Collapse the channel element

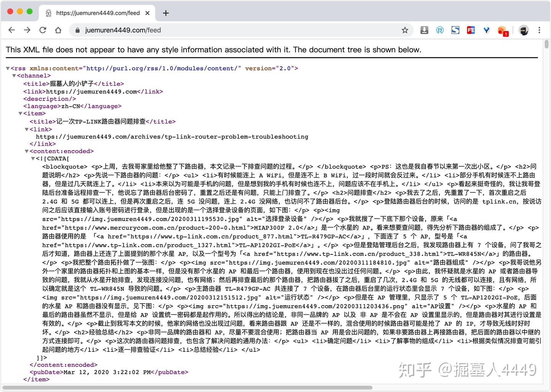14,76
